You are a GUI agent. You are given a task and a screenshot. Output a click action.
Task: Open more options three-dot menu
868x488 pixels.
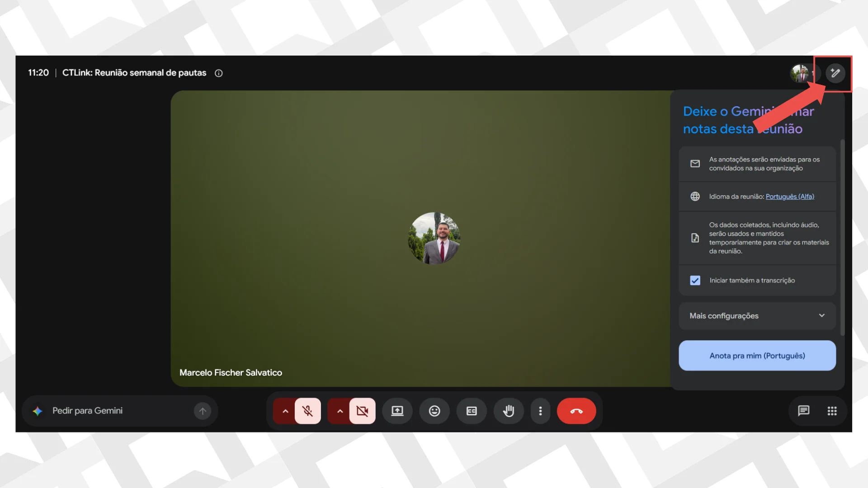[x=540, y=411]
